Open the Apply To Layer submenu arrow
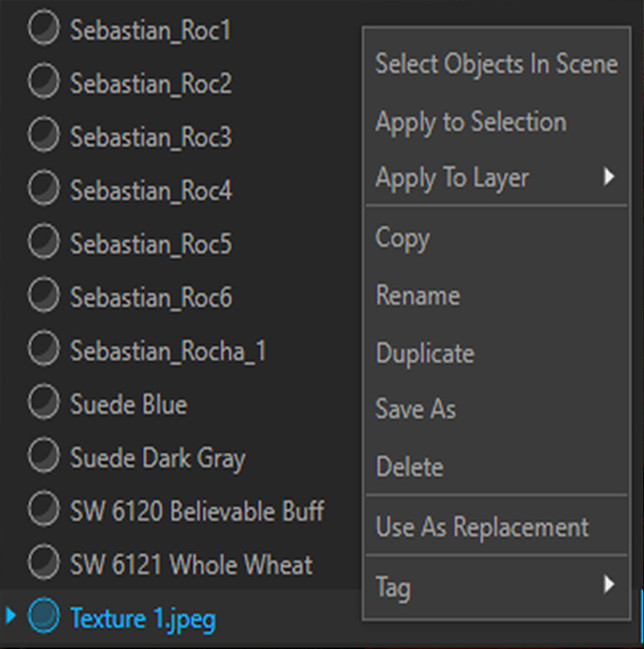This screenshot has width=644, height=649. pos(608,178)
